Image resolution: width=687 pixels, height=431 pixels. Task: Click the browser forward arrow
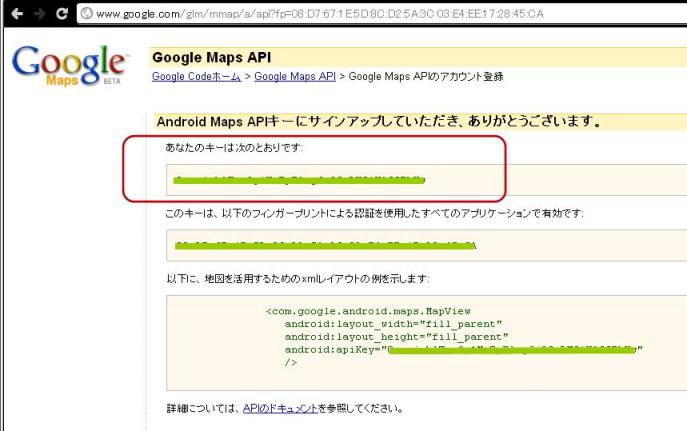[39, 14]
